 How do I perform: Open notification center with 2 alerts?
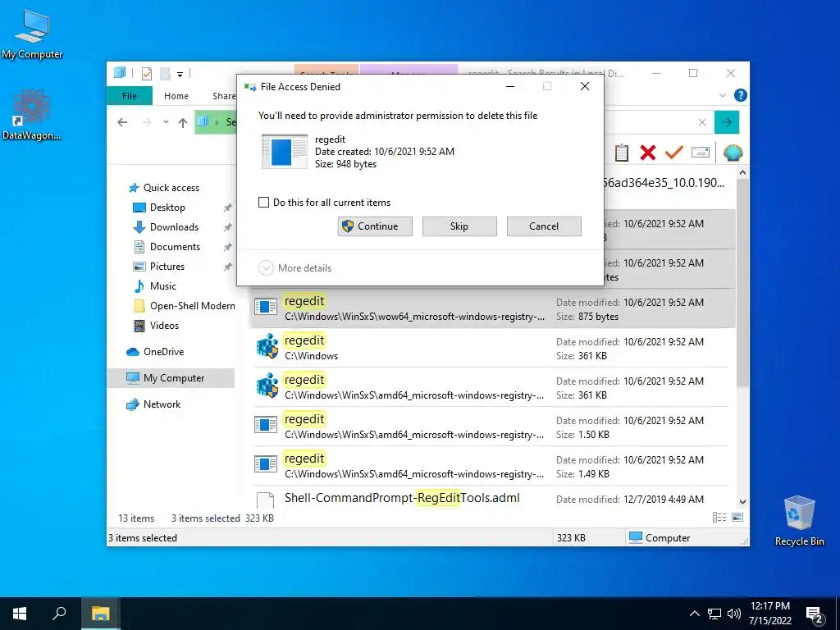click(815, 615)
